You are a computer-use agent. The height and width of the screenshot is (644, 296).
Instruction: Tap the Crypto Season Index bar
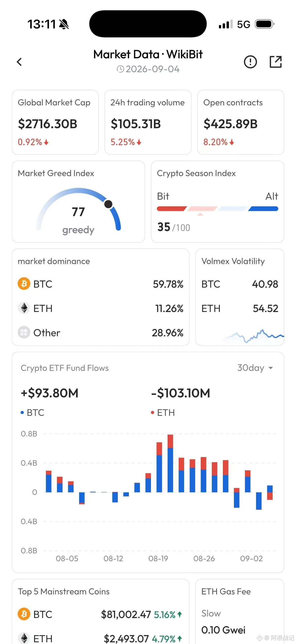[x=217, y=209]
